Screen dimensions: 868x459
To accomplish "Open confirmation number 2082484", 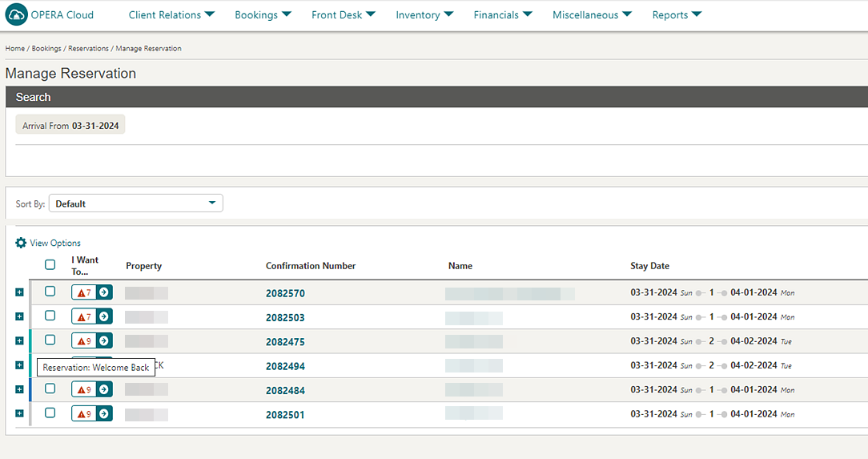I will pos(285,391).
